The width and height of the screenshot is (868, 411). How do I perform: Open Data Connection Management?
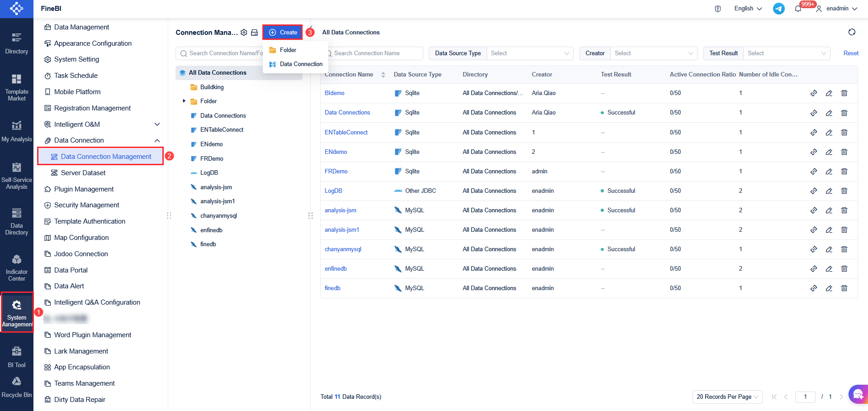coord(100,157)
